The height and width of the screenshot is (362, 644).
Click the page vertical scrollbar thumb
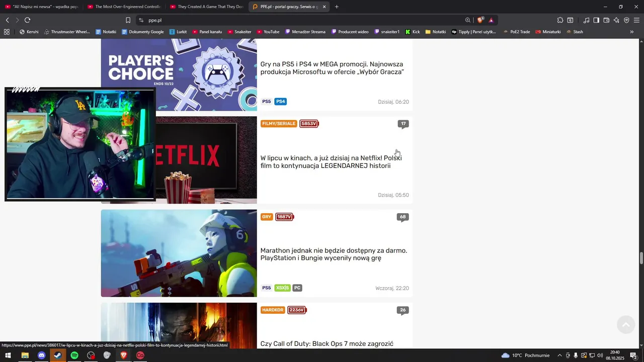641,258
